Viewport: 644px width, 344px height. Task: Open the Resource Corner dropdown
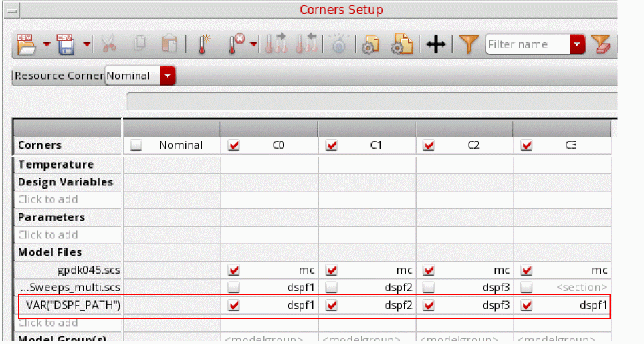[x=168, y=76]
